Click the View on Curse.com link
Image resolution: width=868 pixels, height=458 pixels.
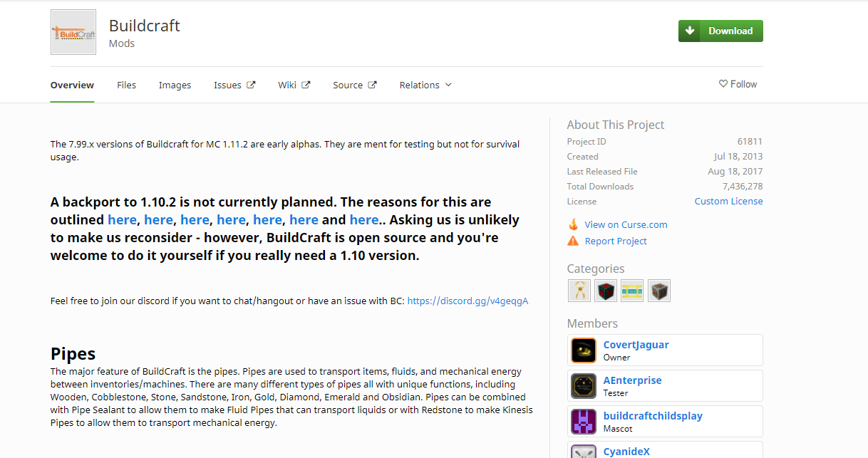[x=626, y=224]
